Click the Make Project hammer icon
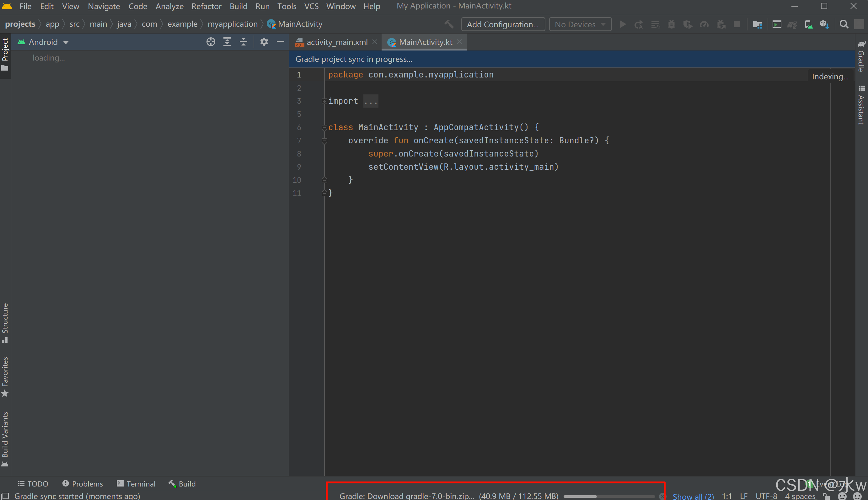Viewport: 868px width, 500px height. pos(449,24)
